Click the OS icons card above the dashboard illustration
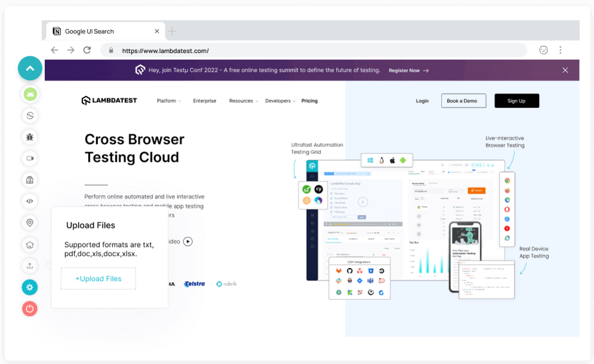This screenshot has height=364, width=594. pyautogui.click(x=386, y=161)
